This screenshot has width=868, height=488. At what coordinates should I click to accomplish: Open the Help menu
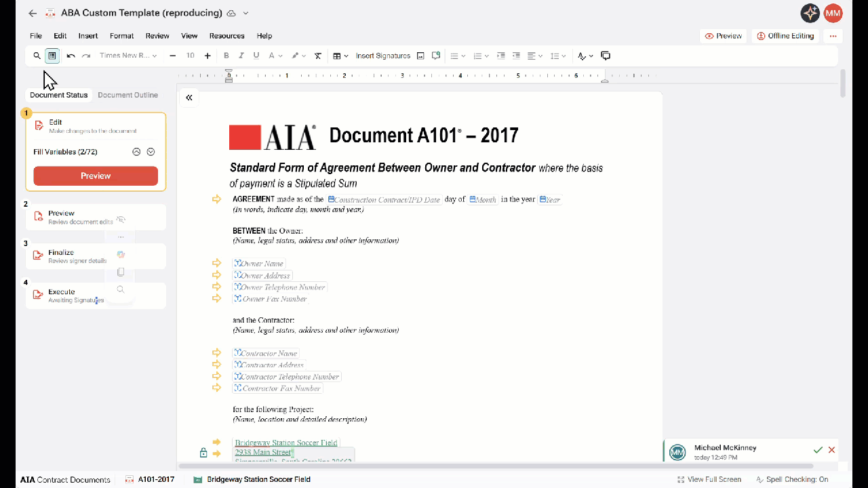click(x=264, y=36)
